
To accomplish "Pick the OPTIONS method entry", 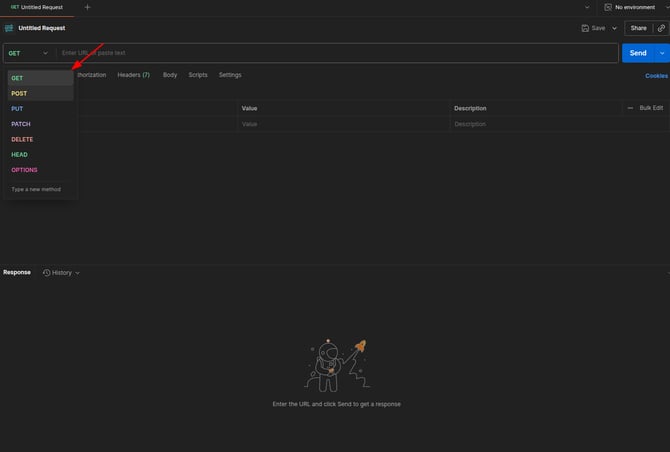I will click(x=24, y=170).
